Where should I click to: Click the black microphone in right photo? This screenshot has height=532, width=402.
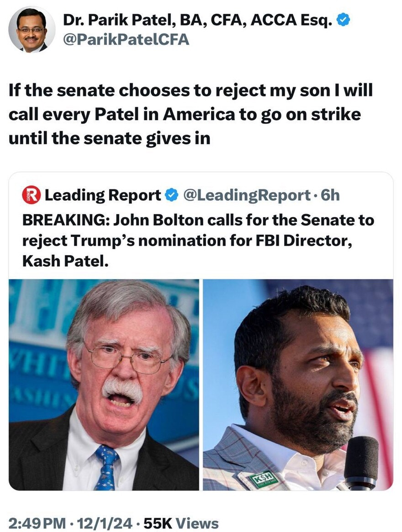tap(360, 461)
